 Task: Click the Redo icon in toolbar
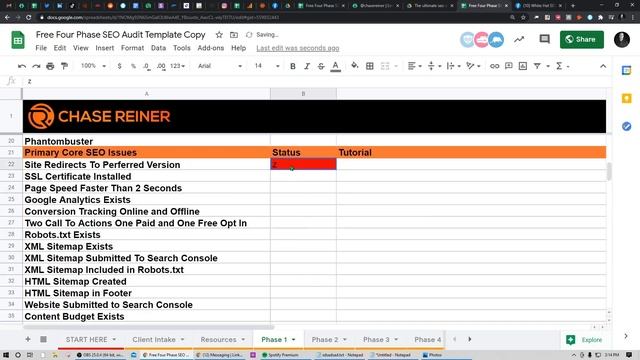tap(36, 66)
